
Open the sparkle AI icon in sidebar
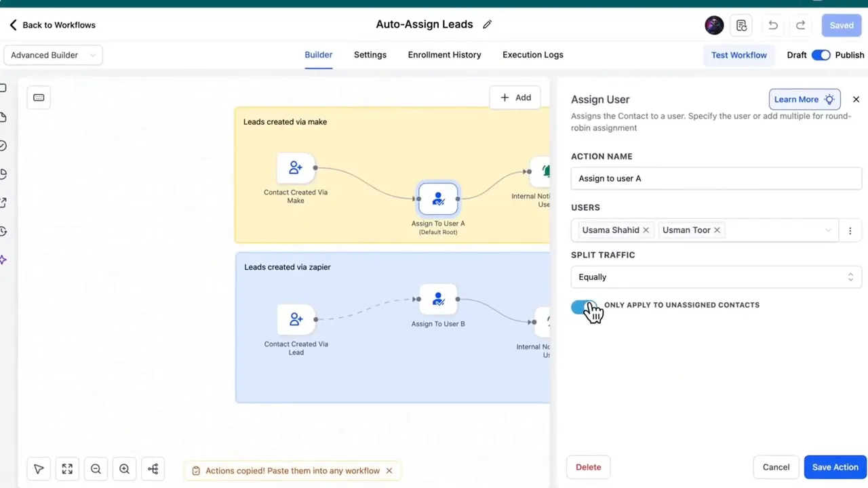point(3,260)
